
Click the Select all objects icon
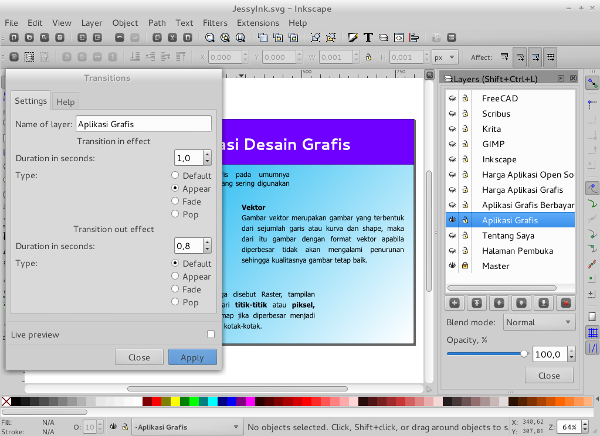pyautogui.click(x=14, y=57)
